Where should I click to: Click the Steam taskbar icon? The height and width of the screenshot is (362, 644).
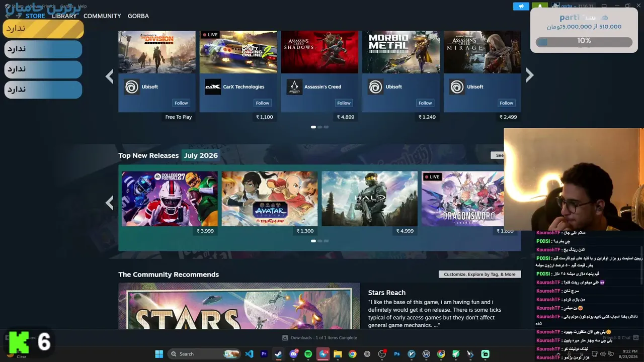[x=279, y=354]
